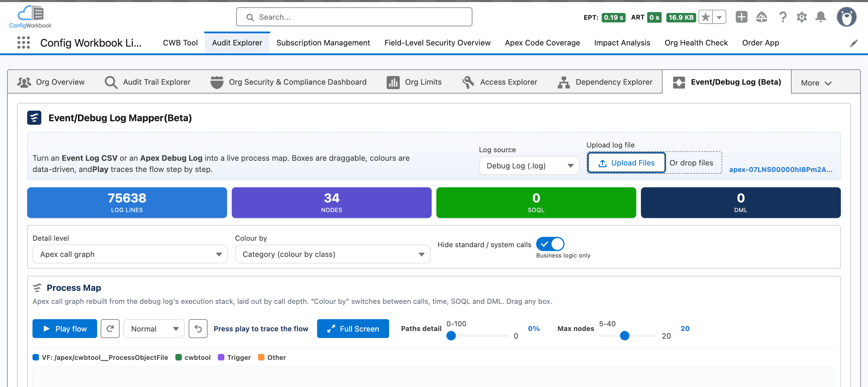Open the Colour by dropdown
Image resolution: width=868 pixels, height=387 pixels.
(x=332, y=254)
